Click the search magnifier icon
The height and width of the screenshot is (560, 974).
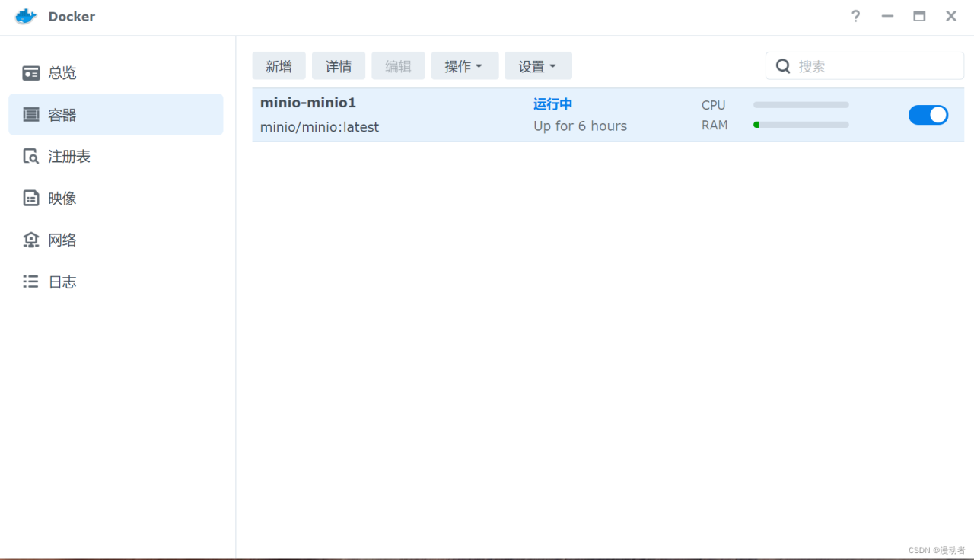click(x=783, y=66)
